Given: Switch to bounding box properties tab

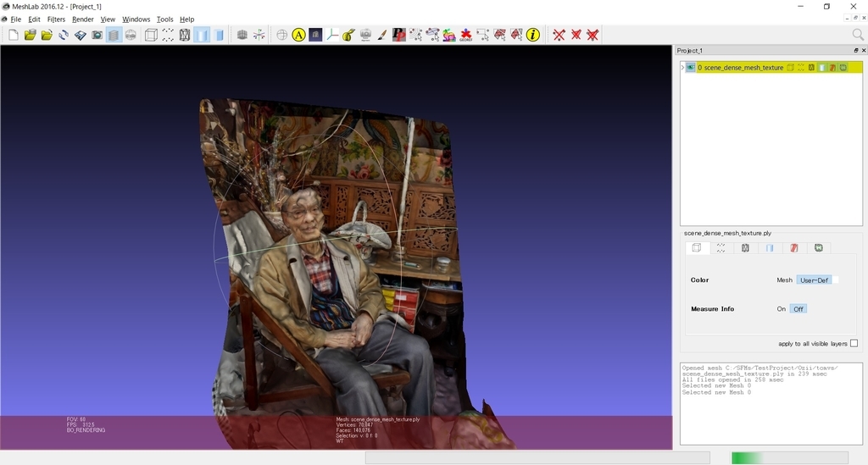Looking at the screenshot, I should click(697, 248).
